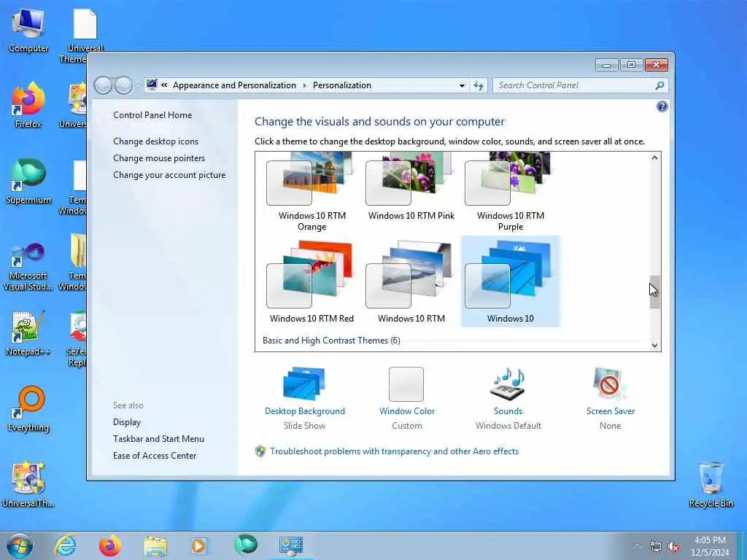The height and width of the screenshot is (560, 747).
Task: Select the Microsoft Visual Studio desktop shortcut
Action: [x=28, y=266]
